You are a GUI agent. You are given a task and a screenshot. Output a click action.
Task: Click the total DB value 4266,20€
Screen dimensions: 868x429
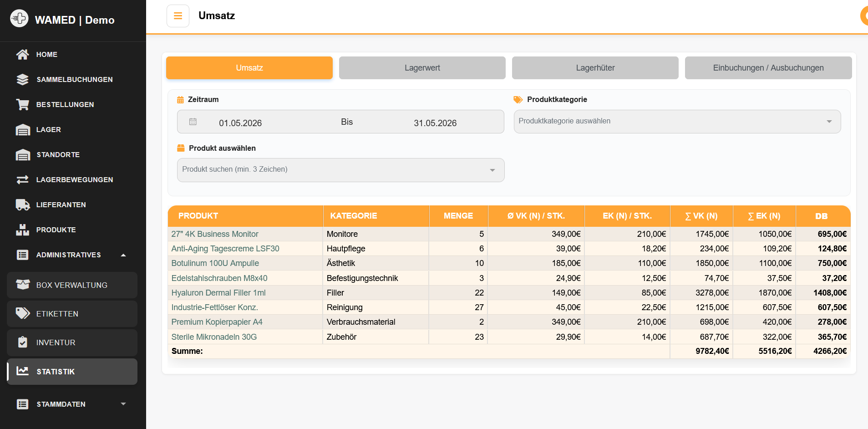(830, 351)
